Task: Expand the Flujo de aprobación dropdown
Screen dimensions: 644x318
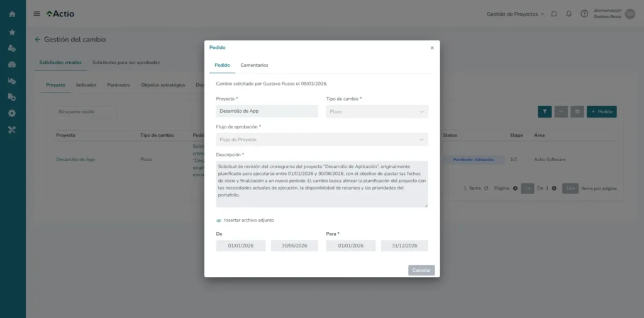Action: point(322,139)
